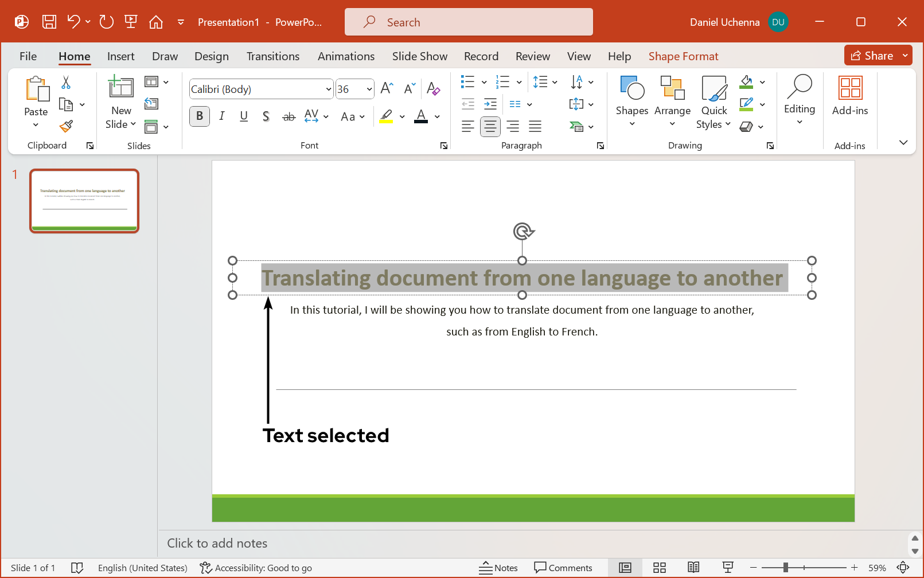Toggle bold on the selected title

(x=199, y=116)
